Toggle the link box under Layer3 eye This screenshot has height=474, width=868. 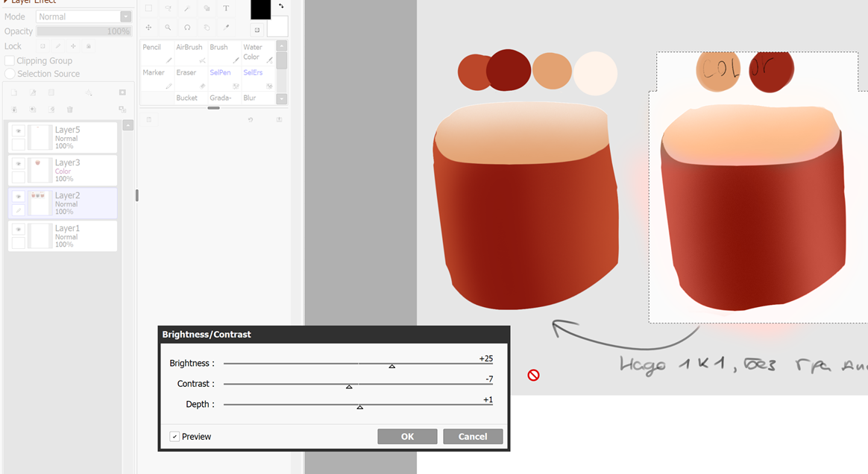(18, 177)
